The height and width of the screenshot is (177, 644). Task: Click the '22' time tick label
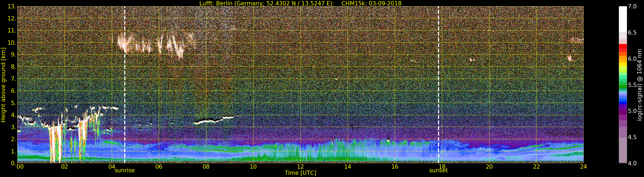pos(536,166)
